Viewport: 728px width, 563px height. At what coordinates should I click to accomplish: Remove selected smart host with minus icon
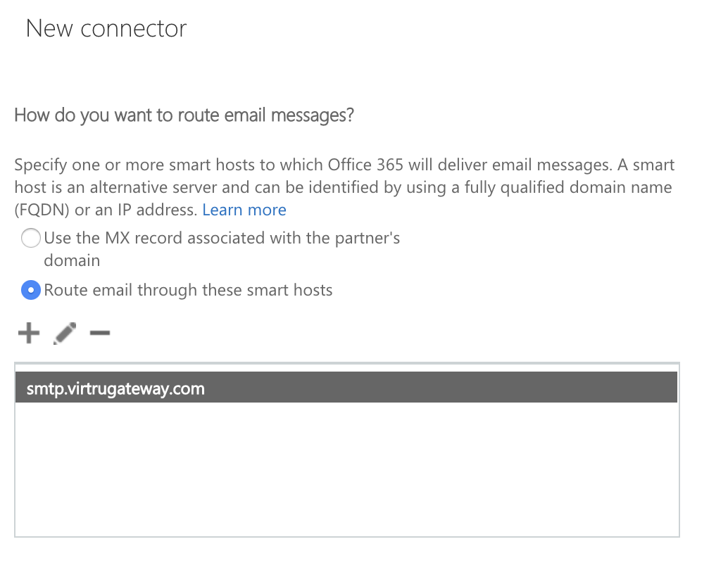[x=100, y=333]
